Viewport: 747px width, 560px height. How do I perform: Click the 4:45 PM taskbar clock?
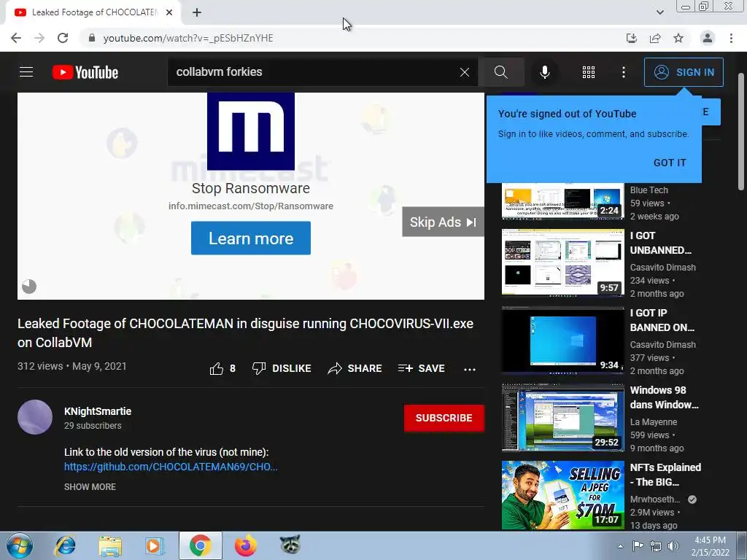click(710, 546)
